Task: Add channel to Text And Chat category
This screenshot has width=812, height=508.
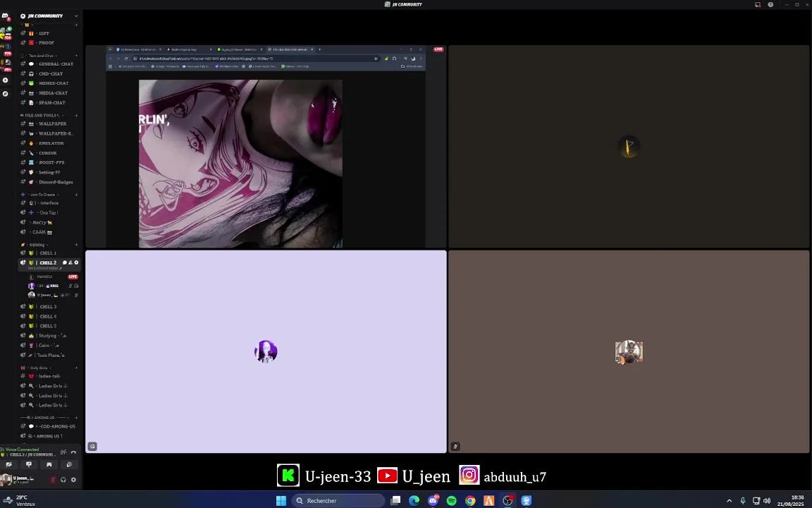Action: 76,56
